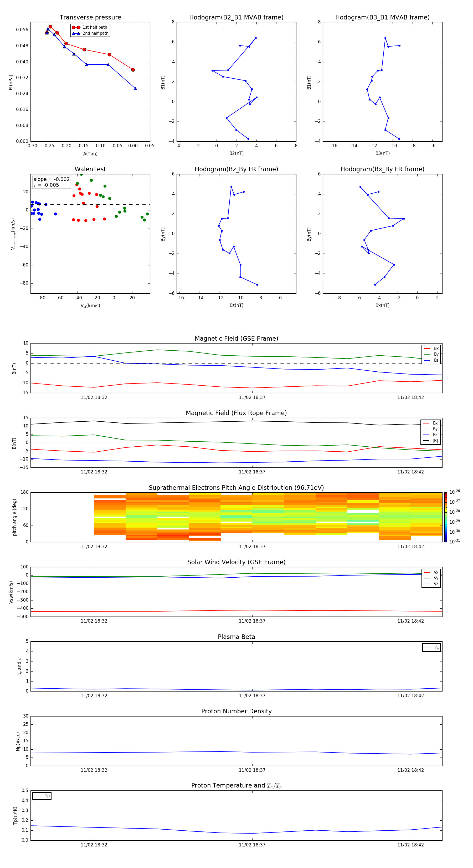Viewport: 473px width, 868px height.
Task: Click the 'Proton Number Density' title
Action: 236,711
